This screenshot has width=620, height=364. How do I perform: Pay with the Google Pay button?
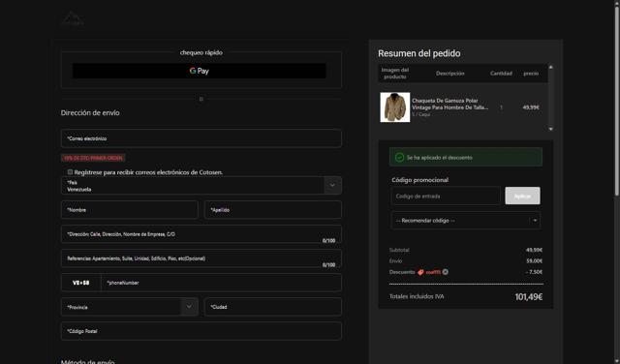pos(200,71)
